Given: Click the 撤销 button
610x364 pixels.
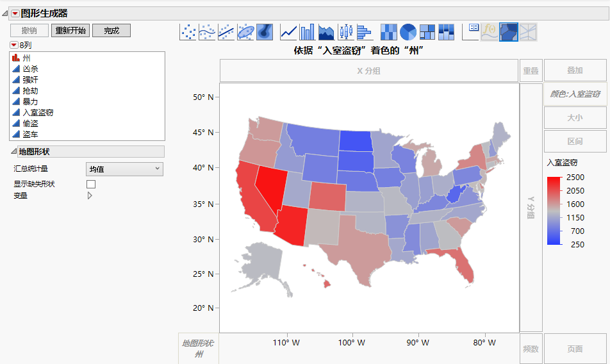Looking at the screenshot, I should click(29, 30).
